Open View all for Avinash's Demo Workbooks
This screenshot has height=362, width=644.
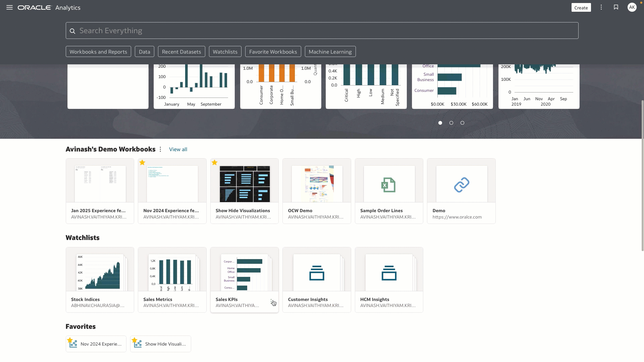[178, 149]
